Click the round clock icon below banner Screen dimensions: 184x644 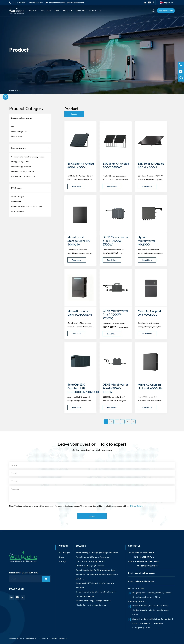pos(5,97)
